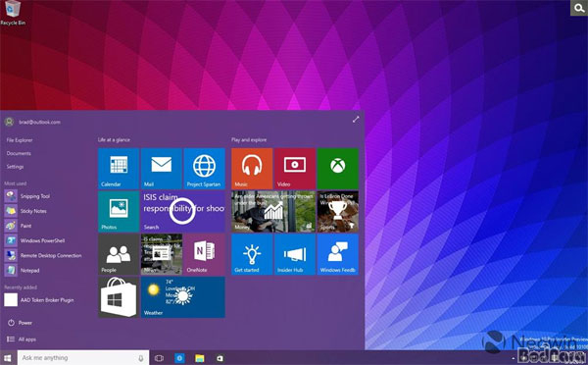Open File Explorer folder icon on taskbar

(x=200, y=358)
